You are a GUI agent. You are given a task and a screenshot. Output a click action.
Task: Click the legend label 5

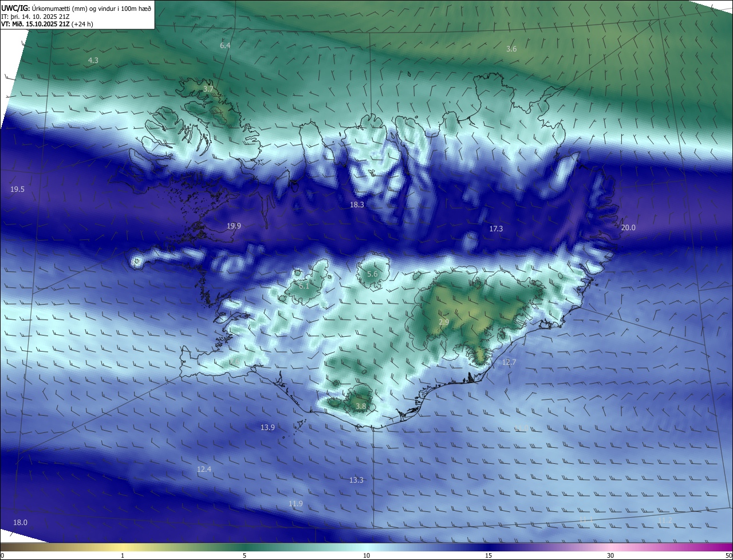tap(245, 555)
